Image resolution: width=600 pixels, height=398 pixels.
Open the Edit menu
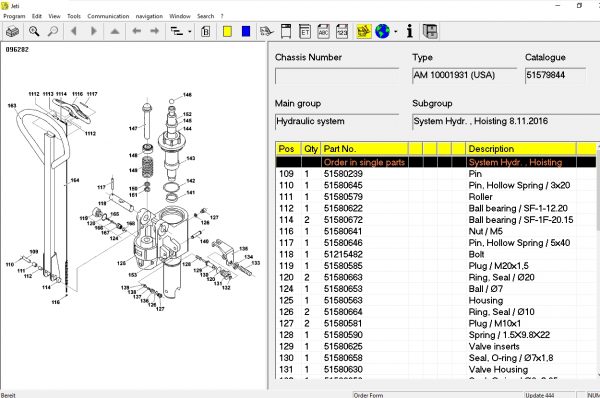tap(37, 16)
